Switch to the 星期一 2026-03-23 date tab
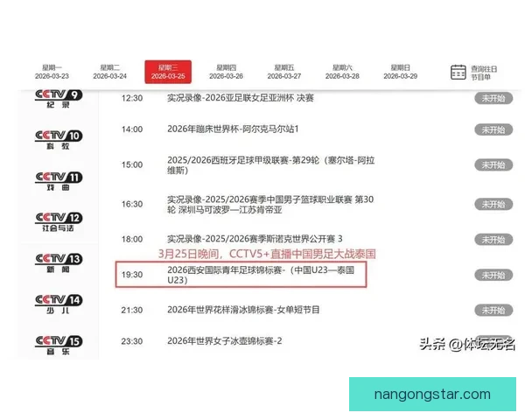 [52, 72]
